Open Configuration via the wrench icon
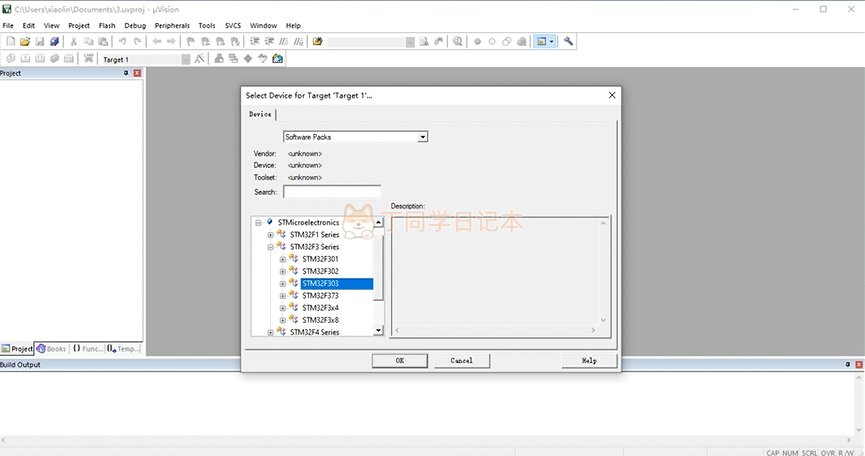This screenshot has width=865, height=456. tap(568, 42)
